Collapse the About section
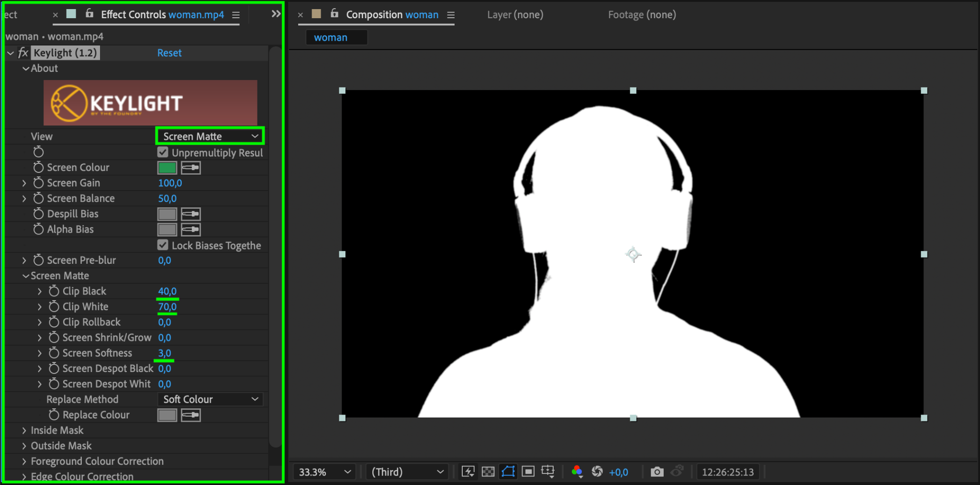The width and height of the screenshot is (980, 485). tap(26, 69)
